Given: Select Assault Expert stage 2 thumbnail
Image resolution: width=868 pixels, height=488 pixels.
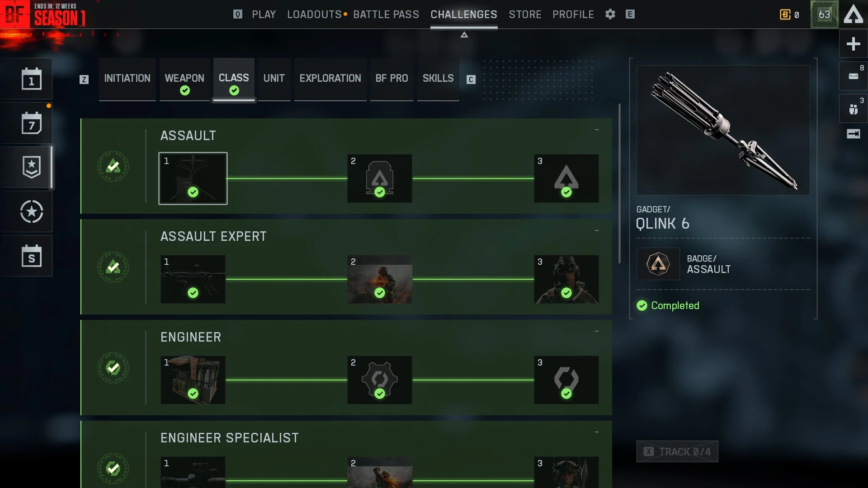Looking at the screenshot, I should (380, 279).
